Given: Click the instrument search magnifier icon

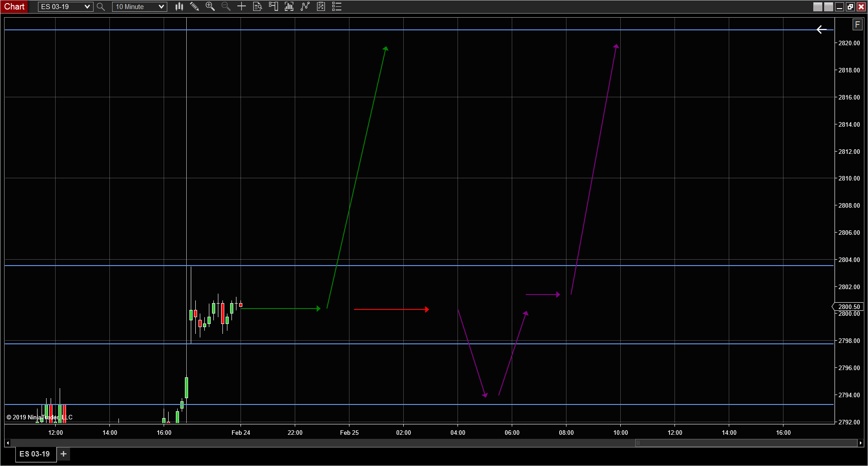Looking at the screenshot, I should click(x=101, y=7).
